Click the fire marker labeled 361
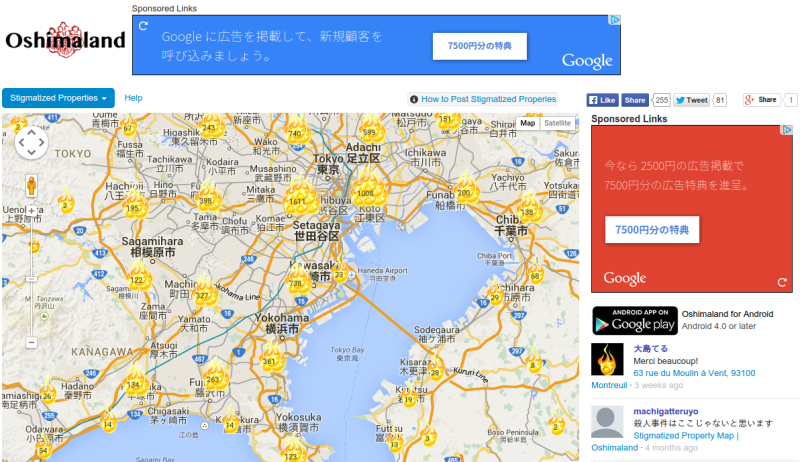The image size is (800, 462). 270,359
